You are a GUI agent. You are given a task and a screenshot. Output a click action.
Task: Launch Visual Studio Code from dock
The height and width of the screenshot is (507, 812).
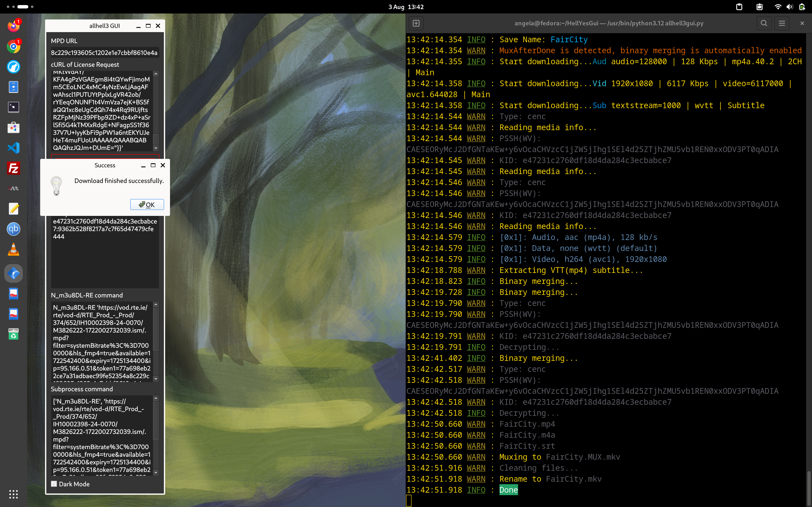tap(13, 148)
